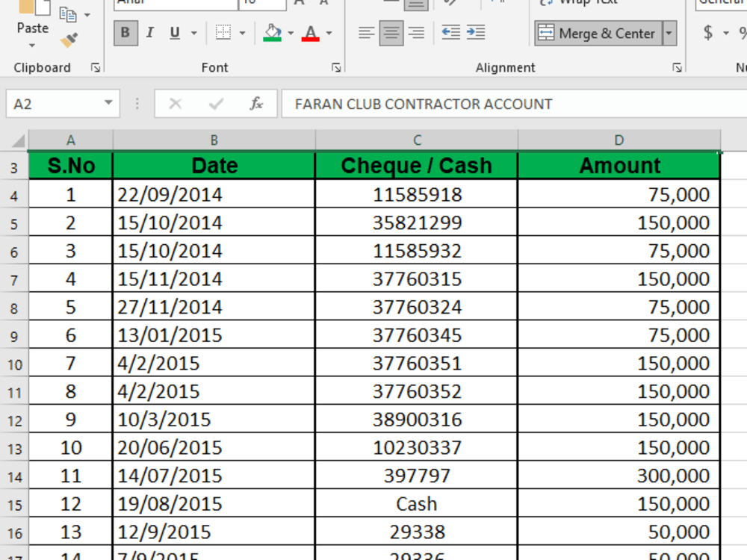This screenshot has width=747, height=560.
Task: Click the Date header cell
Action: click(214, 166)
